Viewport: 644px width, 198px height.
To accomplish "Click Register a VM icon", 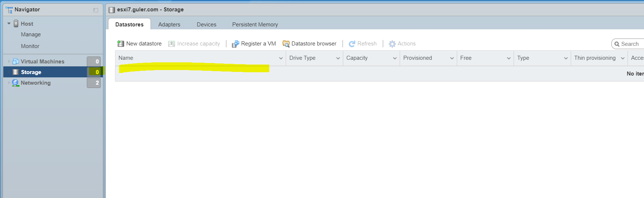I will click(235, 44).
